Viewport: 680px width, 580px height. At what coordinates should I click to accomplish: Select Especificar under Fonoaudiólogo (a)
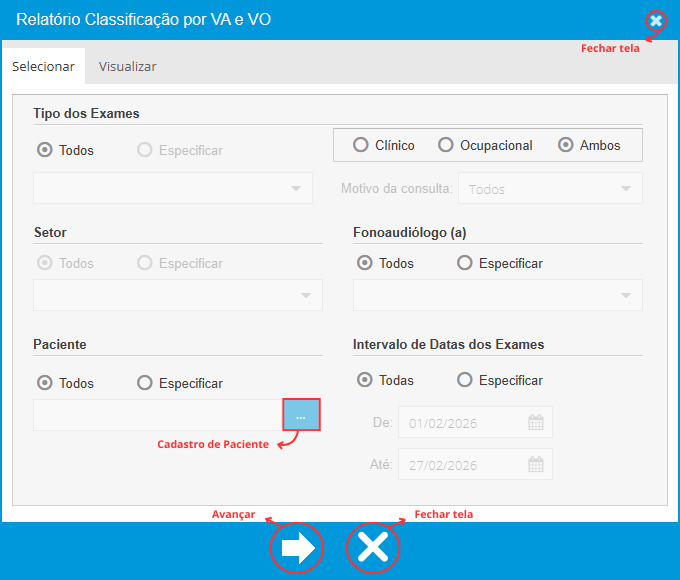[465, 263]
